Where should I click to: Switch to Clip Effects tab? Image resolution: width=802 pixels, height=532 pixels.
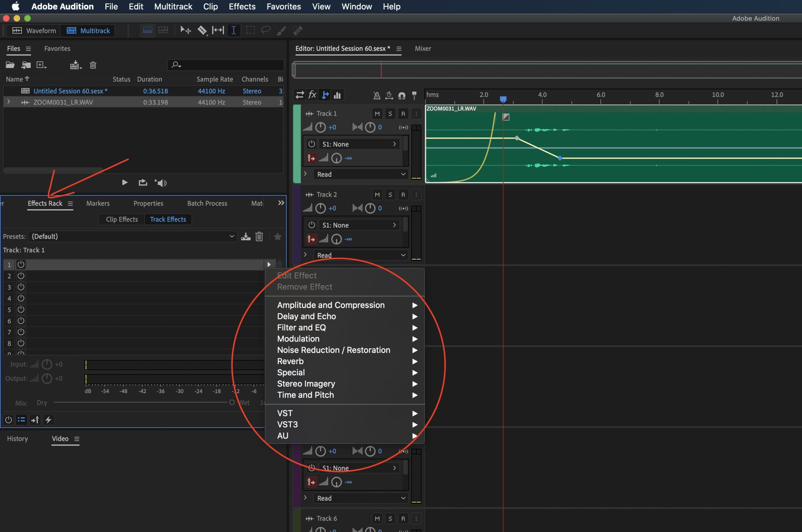coord(121,219)
